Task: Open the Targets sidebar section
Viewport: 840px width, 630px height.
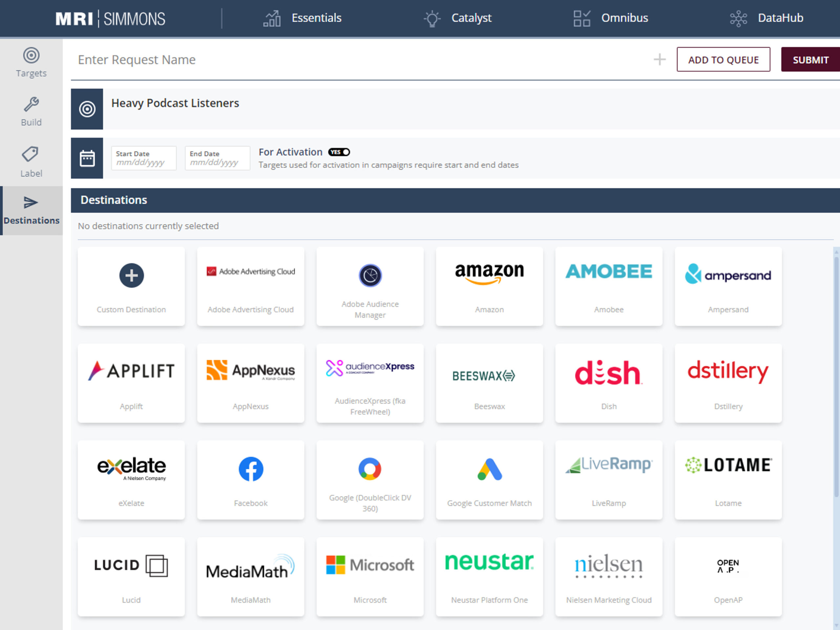Action: click(x=31, y=63)
